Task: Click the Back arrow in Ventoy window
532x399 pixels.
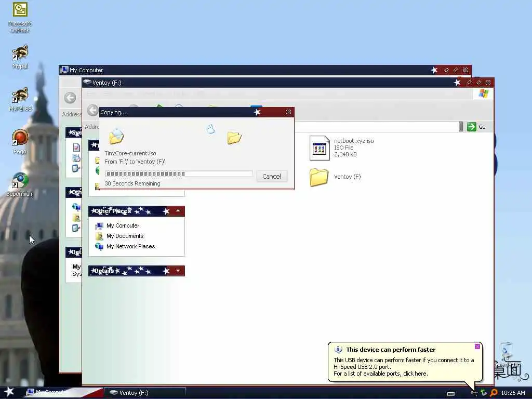Action: [92, 110]
